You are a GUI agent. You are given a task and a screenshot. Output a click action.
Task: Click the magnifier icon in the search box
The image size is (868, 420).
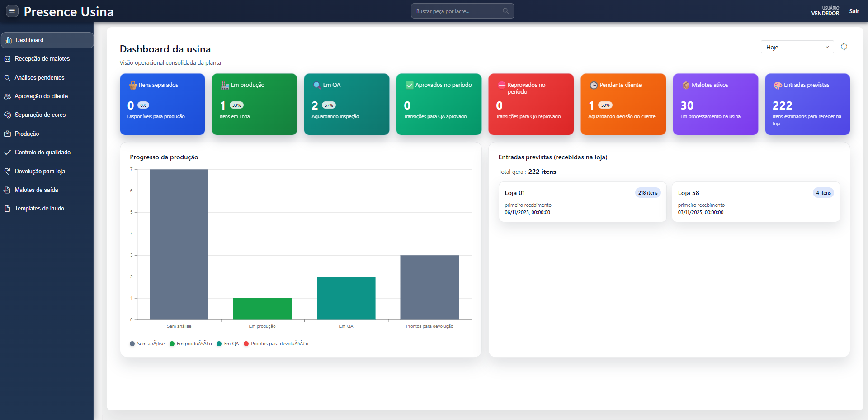505,11
